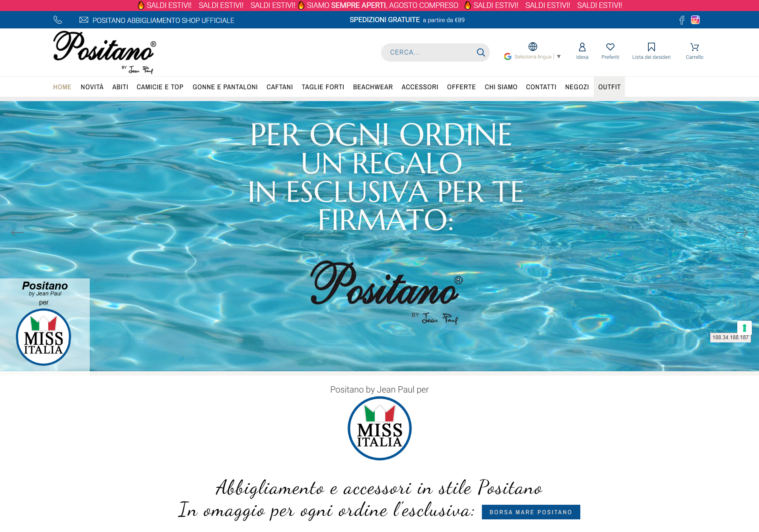Click the centered Miss Italia logo
Image resolution: width=759 pixels, height=532 pixels.
[379, 428]
